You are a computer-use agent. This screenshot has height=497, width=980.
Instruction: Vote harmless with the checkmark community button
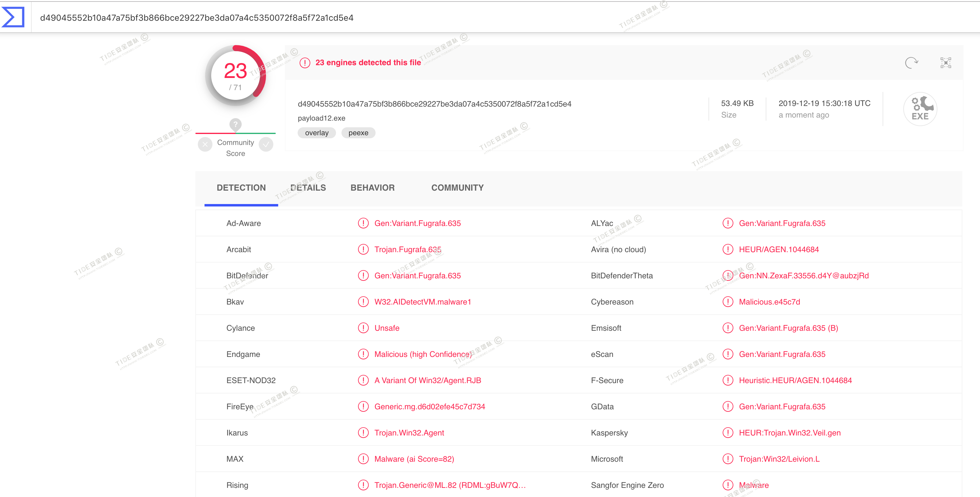266,145
